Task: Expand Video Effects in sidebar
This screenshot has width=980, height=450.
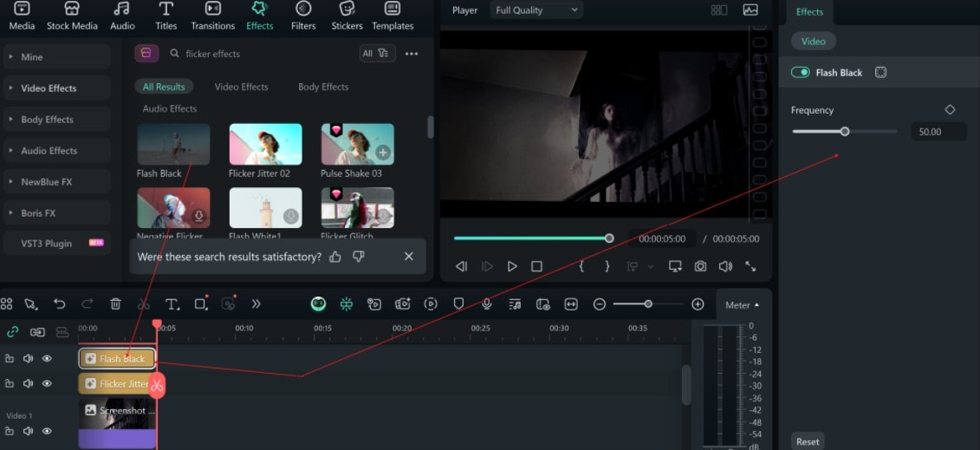Action: (x=56, y=88)
